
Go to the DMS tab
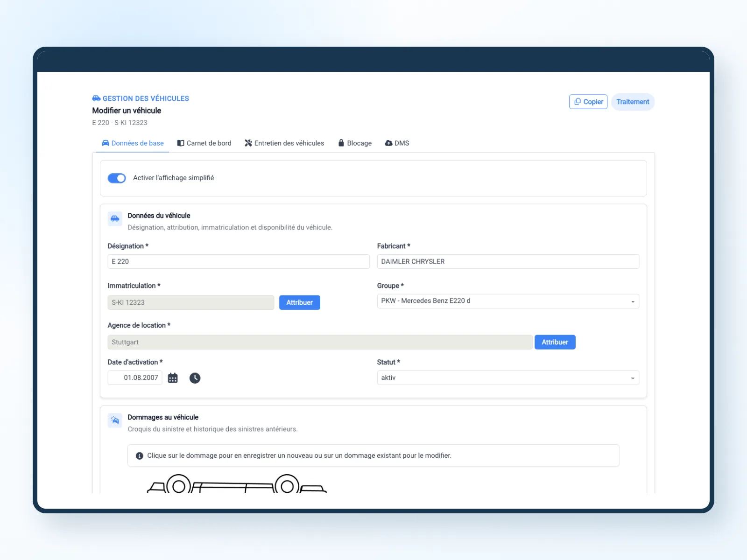coord(397,143)
